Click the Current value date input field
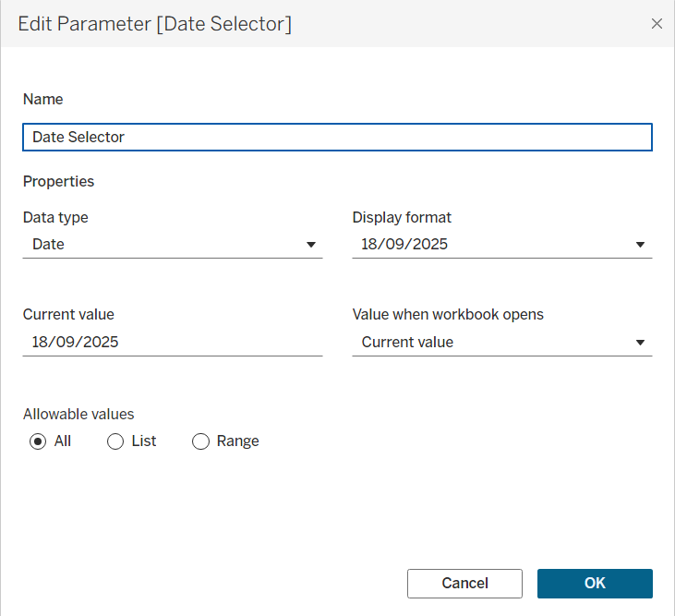The width and height of the screenshot is (675, 616). pyautogui.click(x=172, y=343)
